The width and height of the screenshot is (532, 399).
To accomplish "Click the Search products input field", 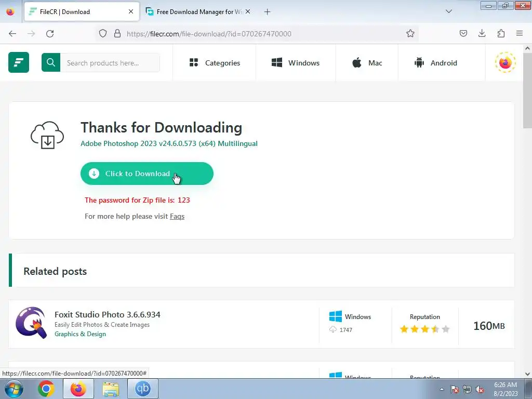I will point(110,63).
